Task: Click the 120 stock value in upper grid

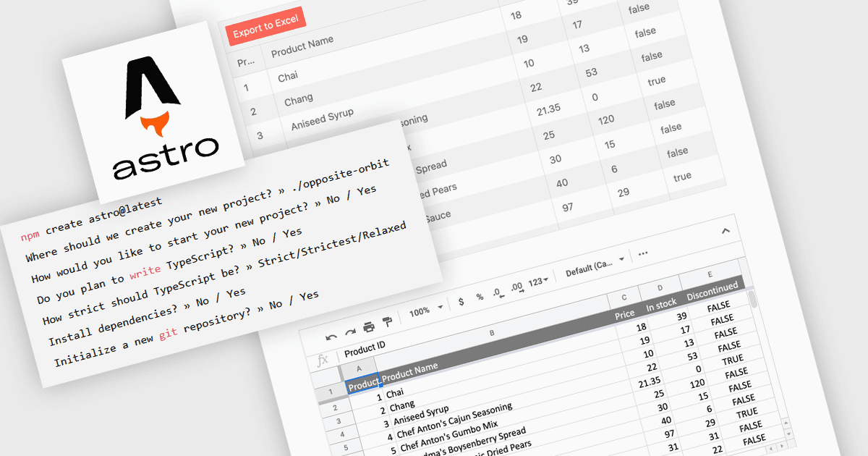Action: [605, 120]
